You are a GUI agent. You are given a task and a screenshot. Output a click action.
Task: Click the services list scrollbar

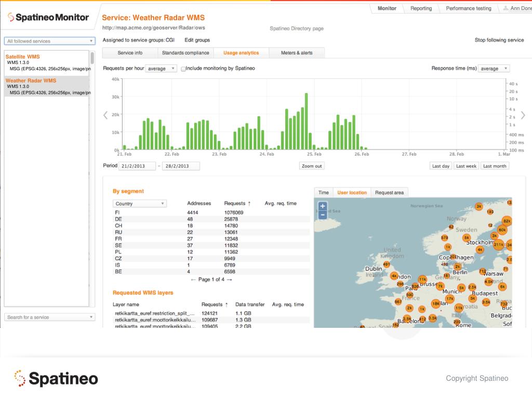[x=92, y=58]
